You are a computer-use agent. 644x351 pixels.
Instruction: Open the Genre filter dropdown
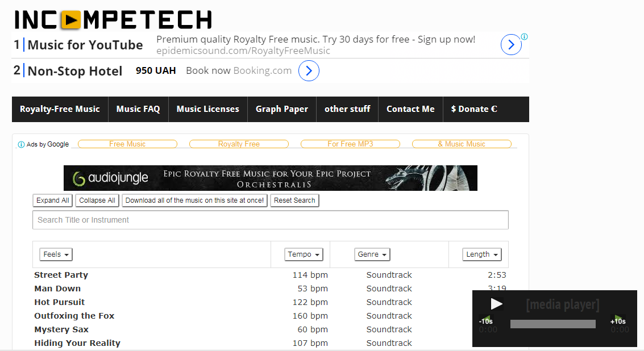coord(372,254)
